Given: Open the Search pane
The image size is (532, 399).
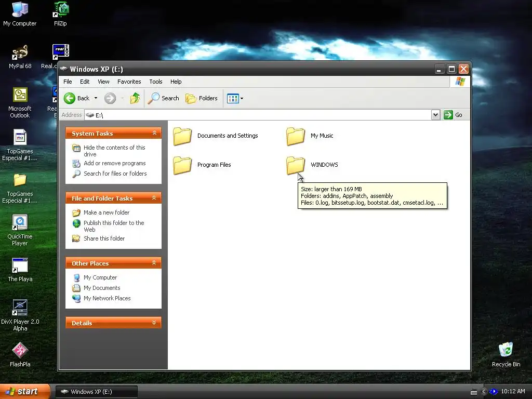Looking at the screenshot, I should pyautogui.click(x=164, y=98).
